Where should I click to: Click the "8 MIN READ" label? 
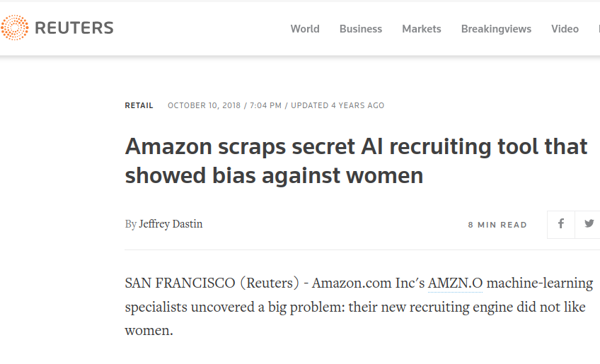point(497,225)
